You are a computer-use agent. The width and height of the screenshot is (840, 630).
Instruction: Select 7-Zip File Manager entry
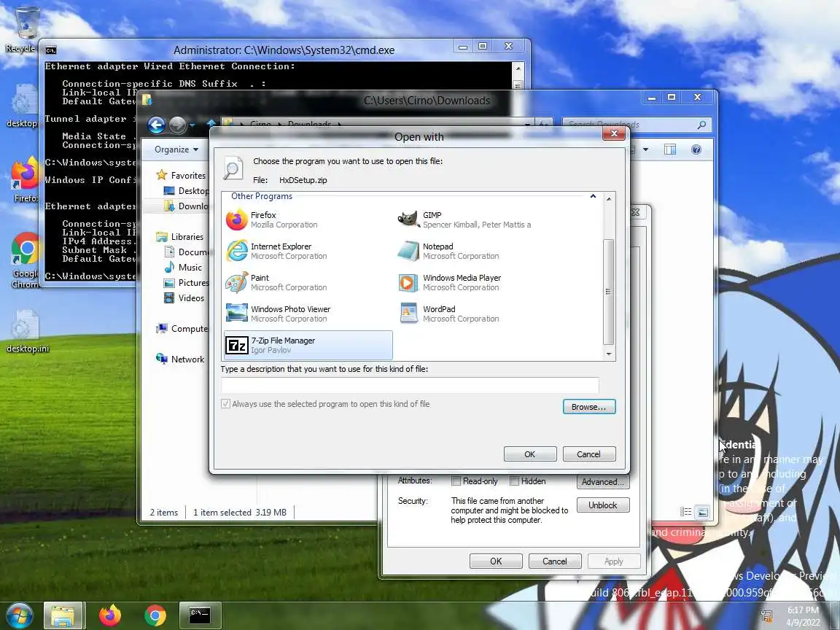[308, 345]
